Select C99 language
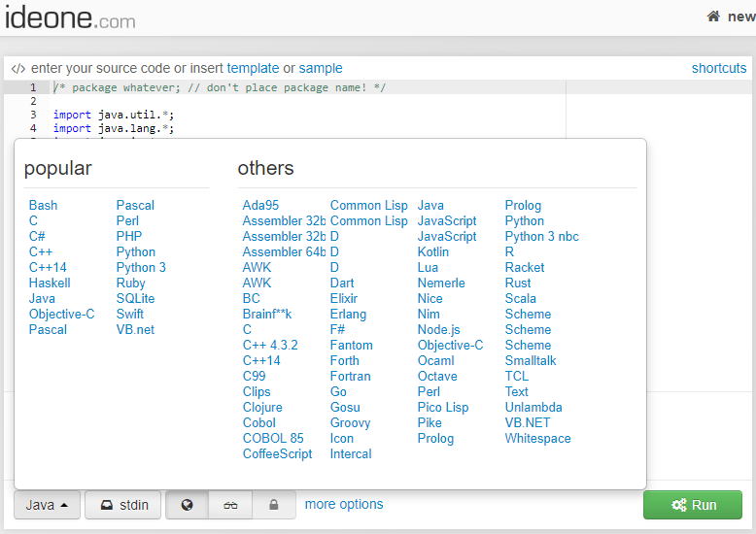756x534 pixels. tap(254, 376)
